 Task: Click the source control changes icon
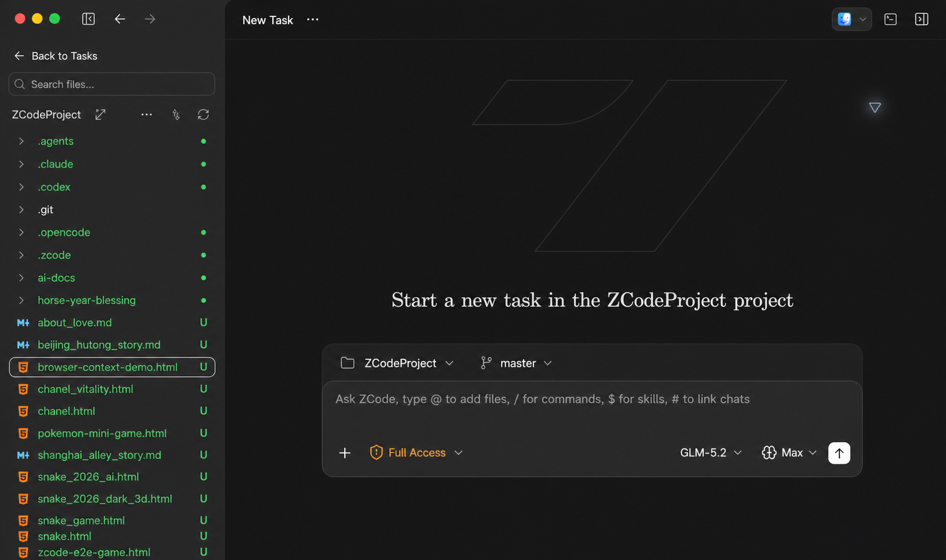coord(176,114)
